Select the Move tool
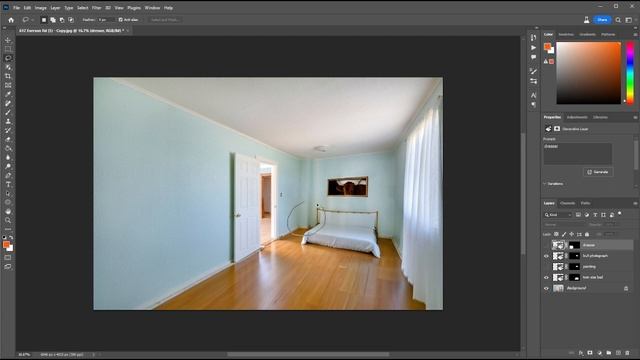 [8, 40]
